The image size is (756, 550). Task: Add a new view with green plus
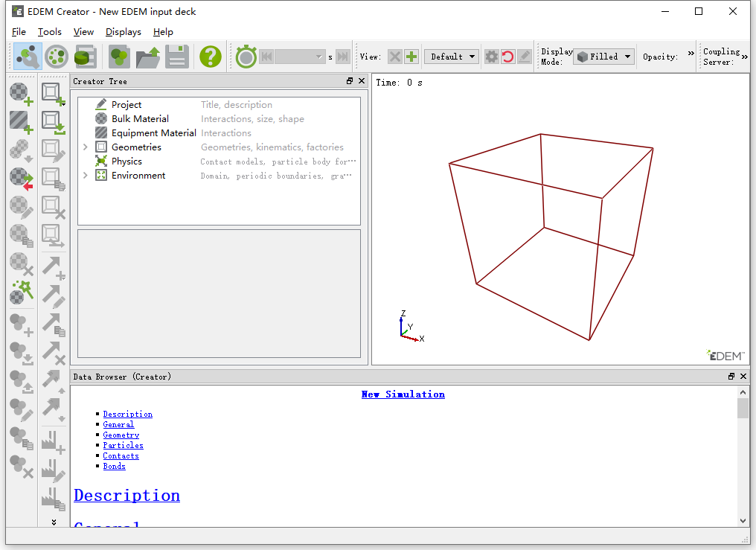pyautogui.click(x=411, y=57)
